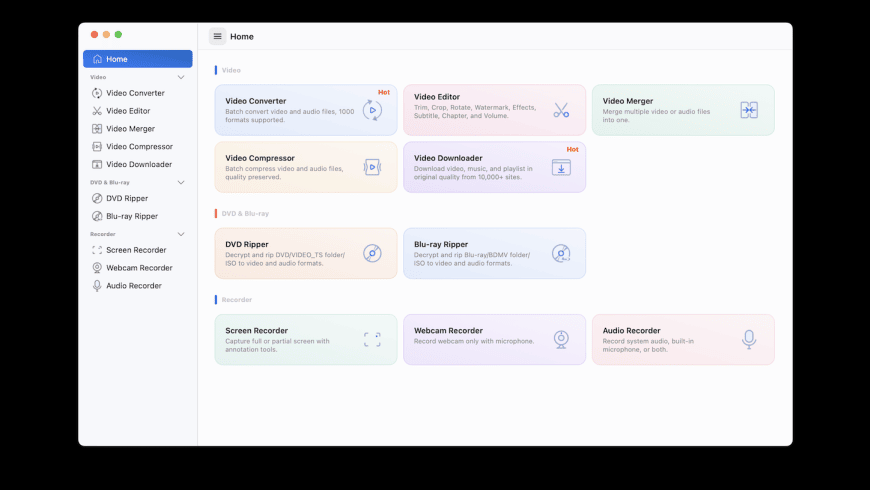This screenshot has width=870, height=490.
Task: Choose Video Compressor in sidebar
Action: (138, 147)
